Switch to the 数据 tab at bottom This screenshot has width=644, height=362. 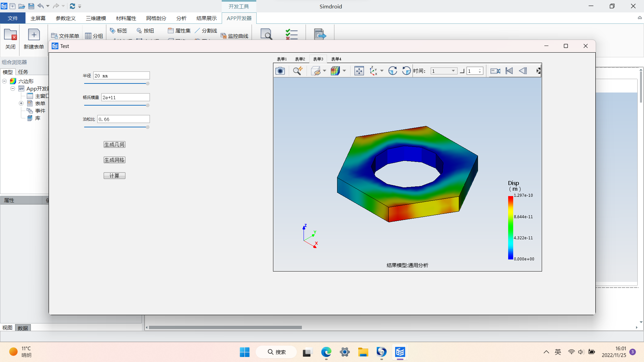coord(23,328)
